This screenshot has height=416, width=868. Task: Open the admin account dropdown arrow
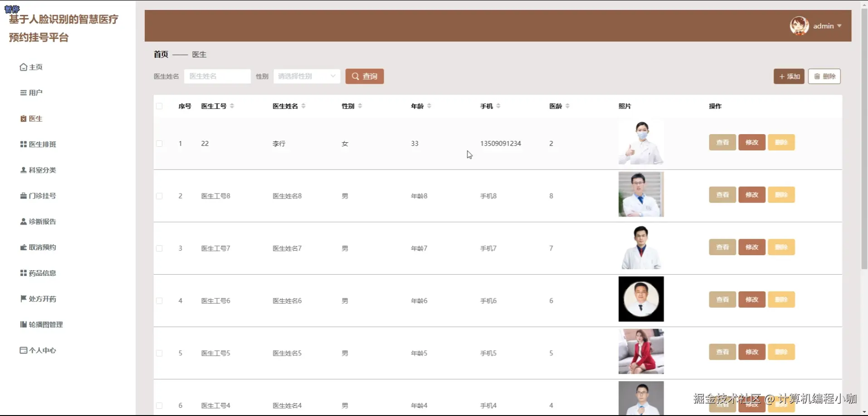[x=839, y=26]
